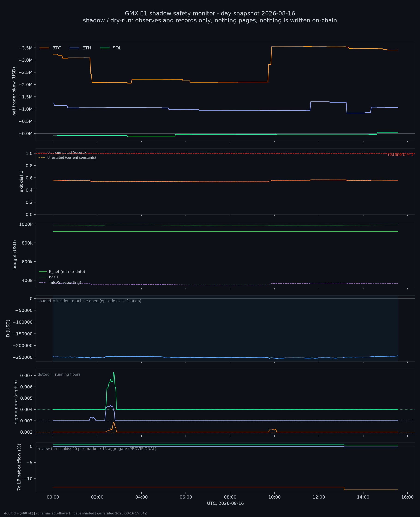Click the −10 tick on LP outflow axis
This screenshot has width=420, height=517.
click(x=28, y=479)
